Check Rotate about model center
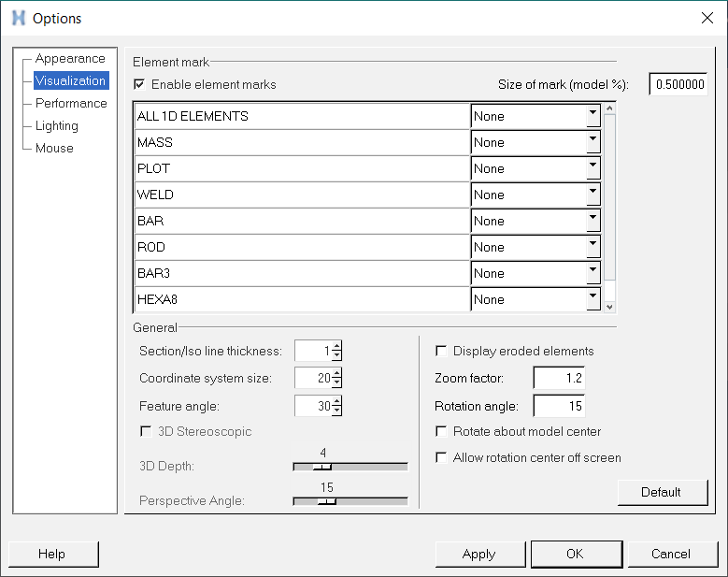This screenshot has width=728, height=577. pos(441,432)
